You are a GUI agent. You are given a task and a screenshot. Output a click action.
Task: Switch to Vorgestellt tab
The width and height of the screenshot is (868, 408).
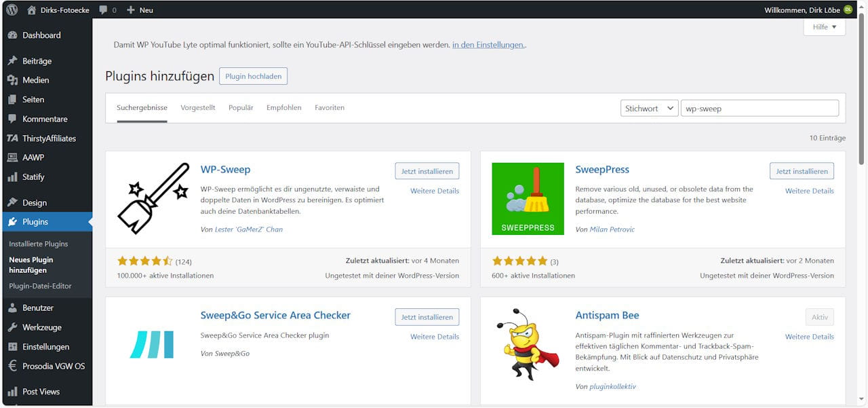pos(198,108)
